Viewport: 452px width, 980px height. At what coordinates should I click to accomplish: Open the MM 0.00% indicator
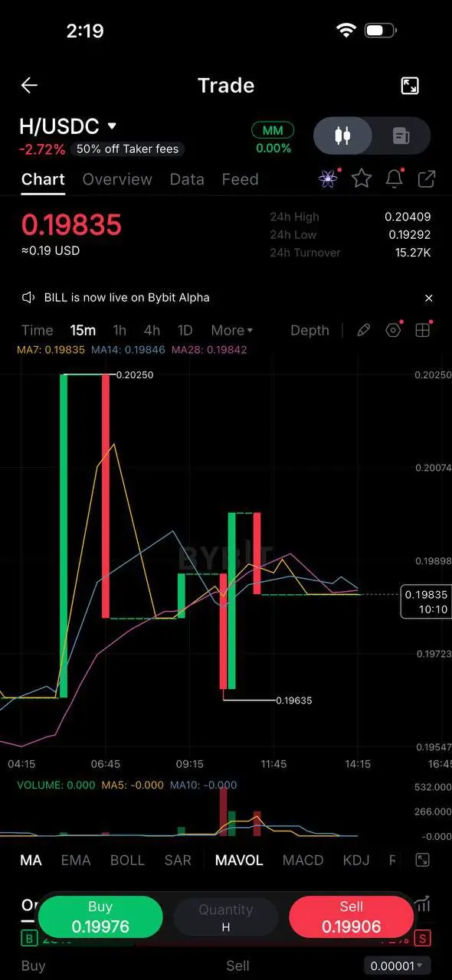tap(273, 139)
